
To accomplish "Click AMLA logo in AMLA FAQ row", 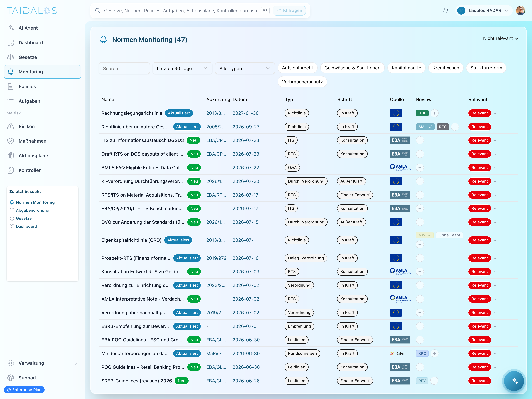I will (x=400, y=167).
